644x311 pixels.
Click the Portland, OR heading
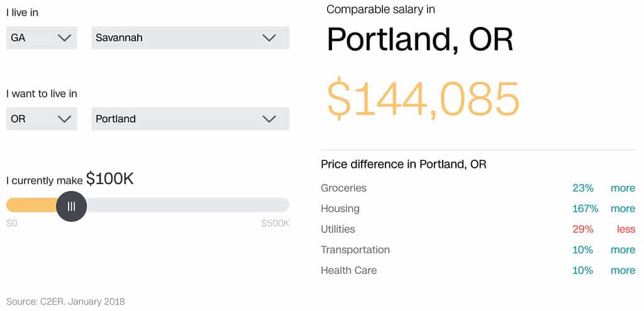[x=419, y=40]
